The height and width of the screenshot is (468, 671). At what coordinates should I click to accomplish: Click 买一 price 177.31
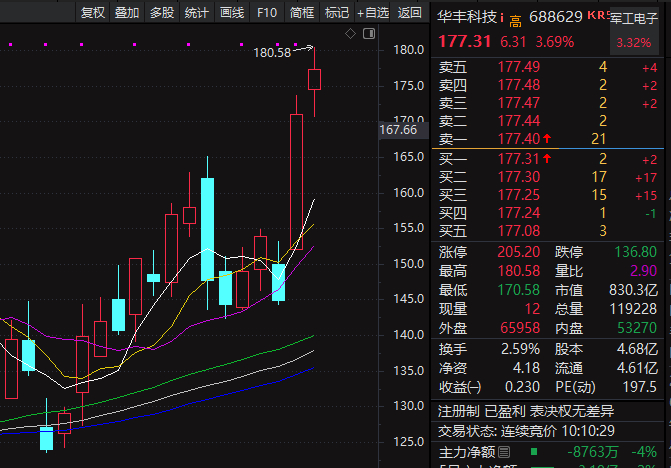point(519,159)
